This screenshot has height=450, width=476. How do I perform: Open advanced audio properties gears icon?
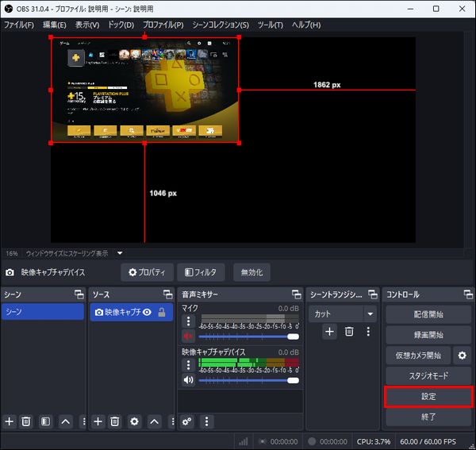coord(186,421)
